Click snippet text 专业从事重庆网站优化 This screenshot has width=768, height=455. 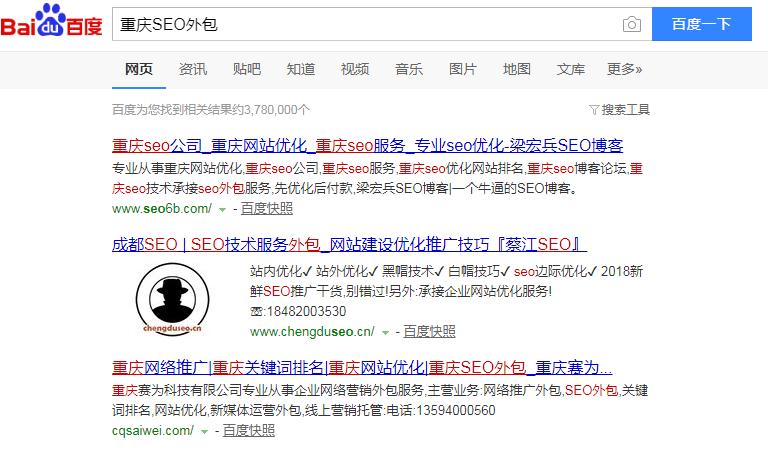[x=177, y=168]
